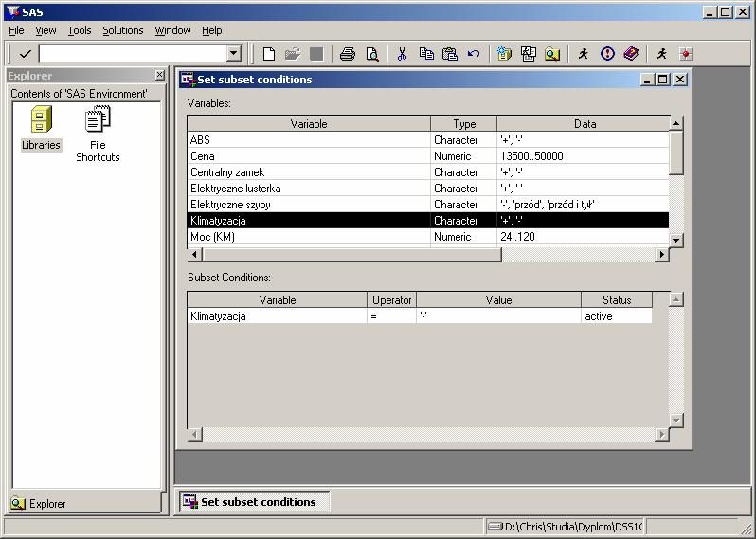
Task: Select the Elektryczne szyby variable
Action: pos(428,205)
